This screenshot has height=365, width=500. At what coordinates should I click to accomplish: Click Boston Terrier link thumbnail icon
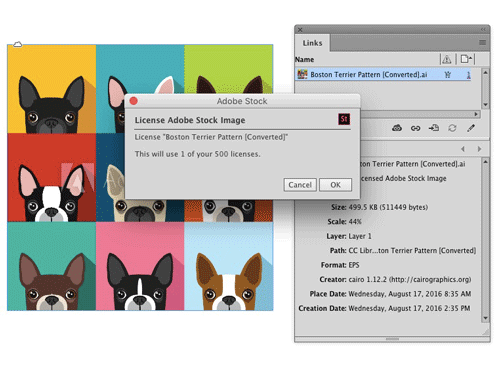302,74
